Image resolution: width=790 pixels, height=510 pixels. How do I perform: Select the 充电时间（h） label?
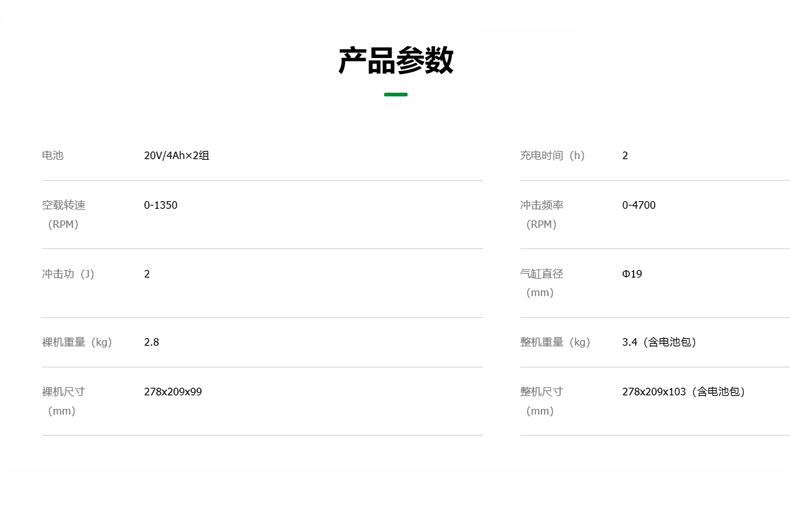click(x=555, y=156)
